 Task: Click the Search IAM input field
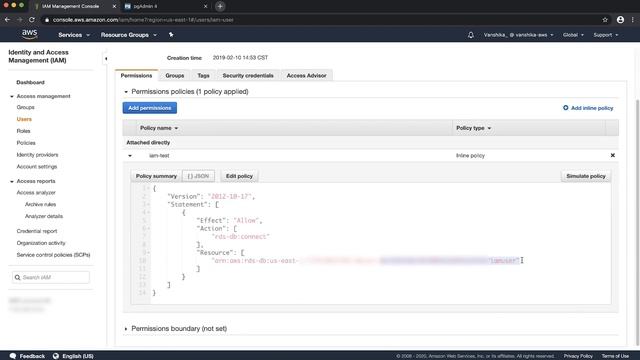pyautogui.click(x=51, y=277)
